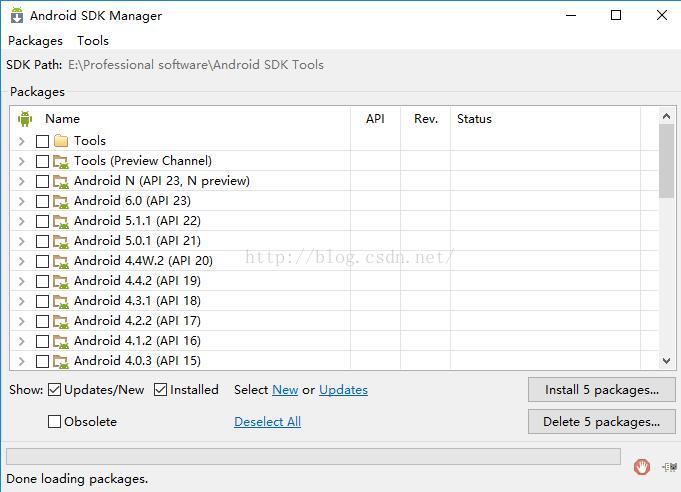The height and width of the screenshot is (492, 681).
Task: Check the Android 5.0.1 (API 21) checkbox
Action: point(42,241)
